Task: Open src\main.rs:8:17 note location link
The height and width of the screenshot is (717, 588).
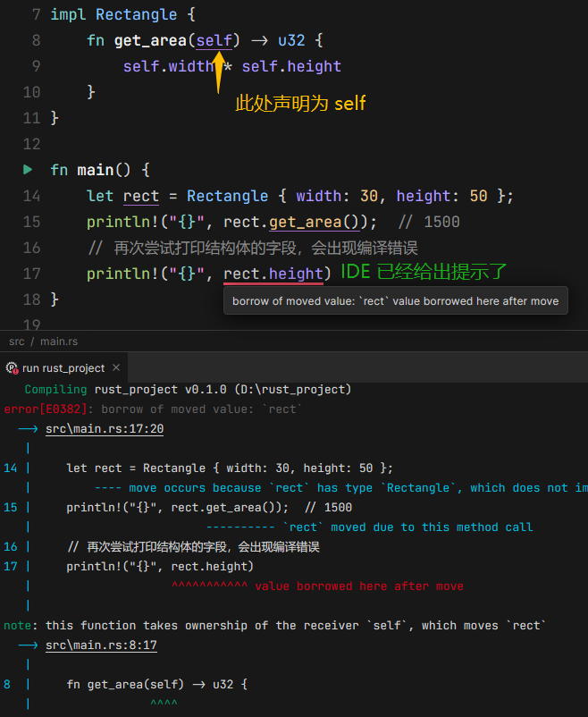Action: click(101, 645)
